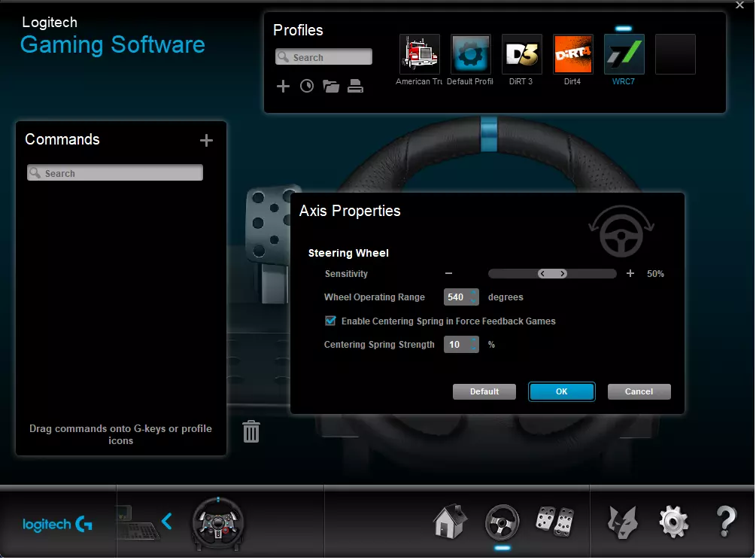Open the help question mark icon
756x560 pixels.
[x=726, y=522]
